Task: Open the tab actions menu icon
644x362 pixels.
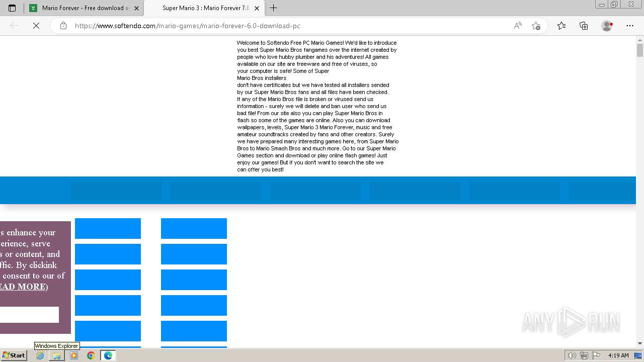Action: (x=12, y=8)
